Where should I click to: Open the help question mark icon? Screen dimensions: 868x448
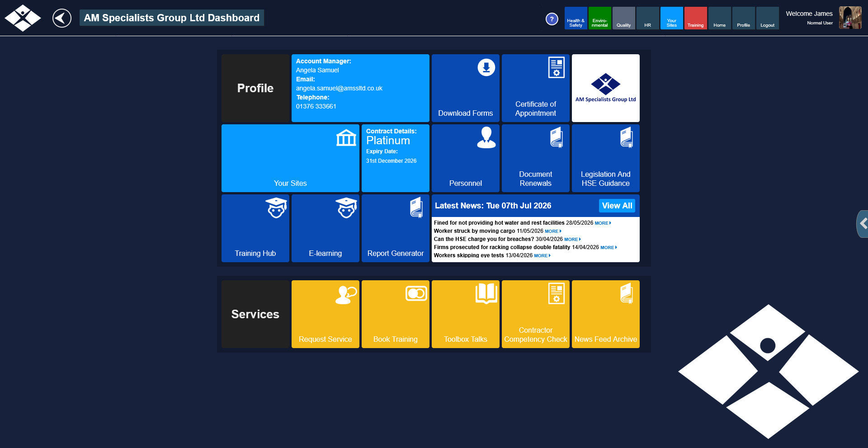(552, 19)
